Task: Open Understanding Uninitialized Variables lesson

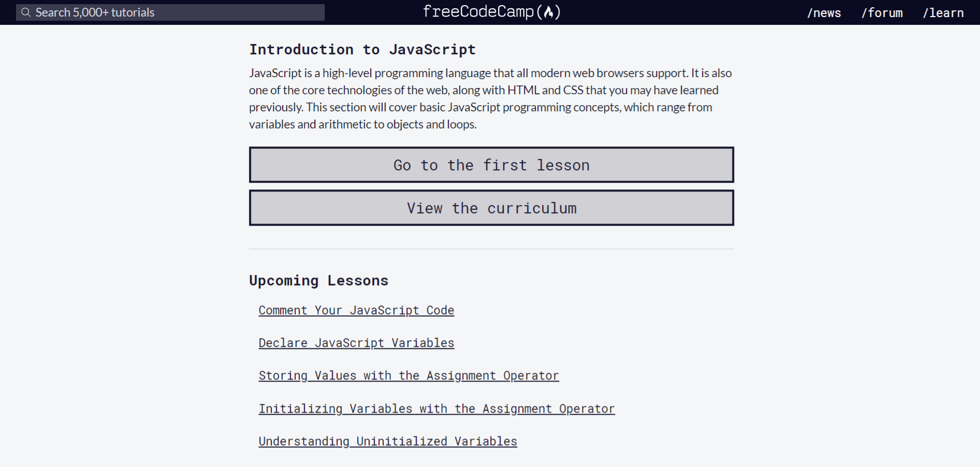Action: point(388,441)
